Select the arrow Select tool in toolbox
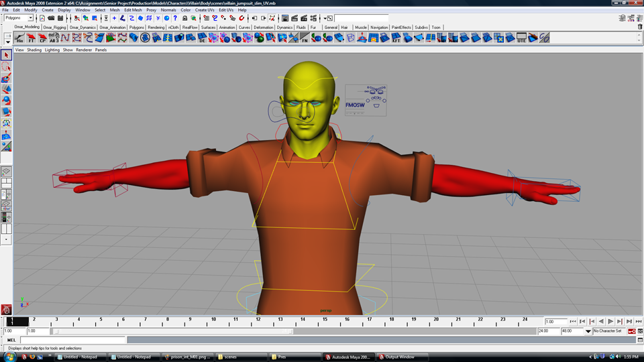The width and height of the screenshot is (644, 362). point(6,54)
